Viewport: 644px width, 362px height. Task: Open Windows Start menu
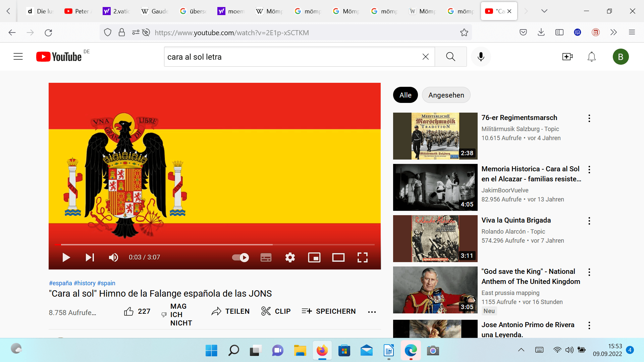[x=211, y=351]
